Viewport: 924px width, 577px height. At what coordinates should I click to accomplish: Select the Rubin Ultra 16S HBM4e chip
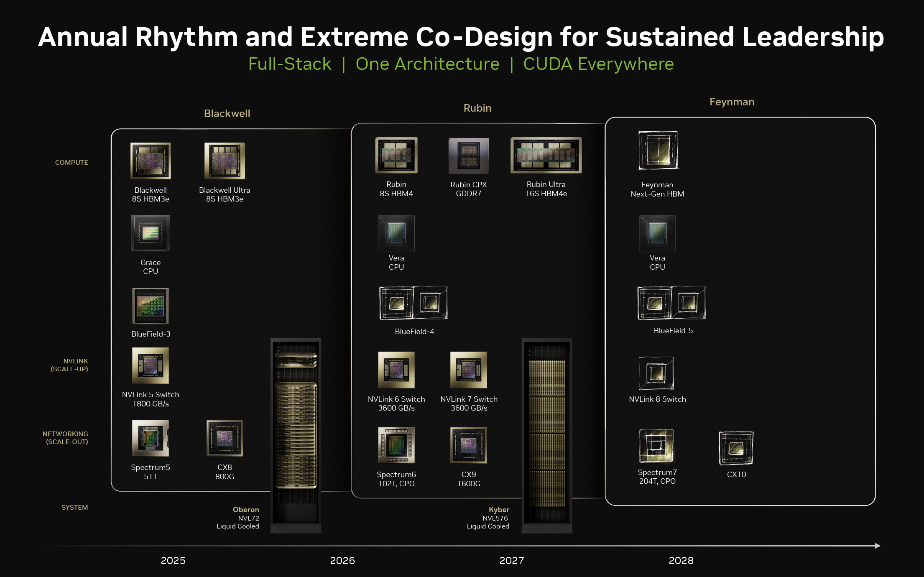[x=546, y=155]
